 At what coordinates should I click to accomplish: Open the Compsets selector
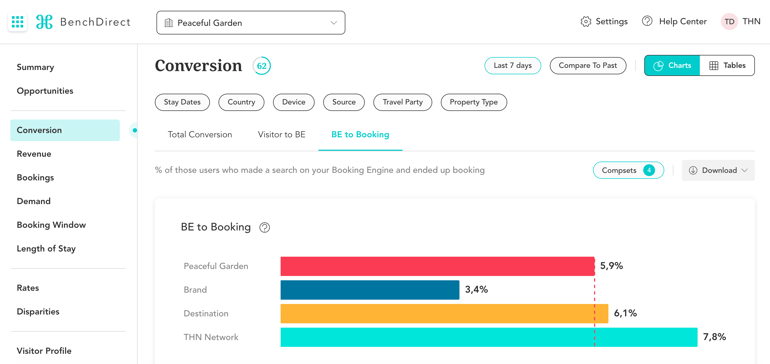628,170
